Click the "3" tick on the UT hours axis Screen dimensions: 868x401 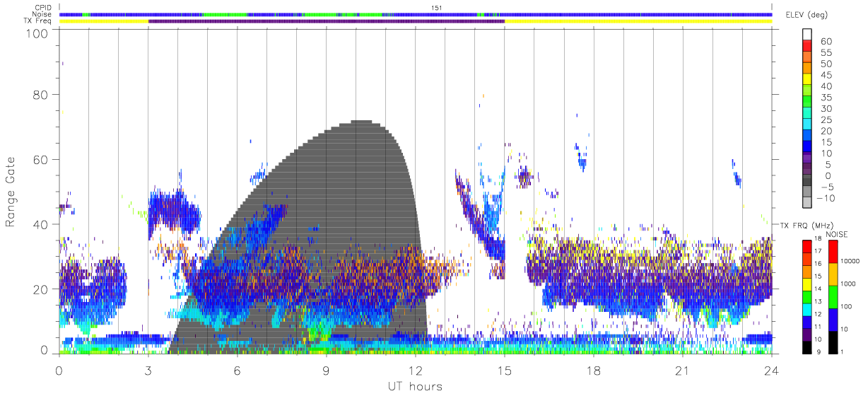[148, 370]
